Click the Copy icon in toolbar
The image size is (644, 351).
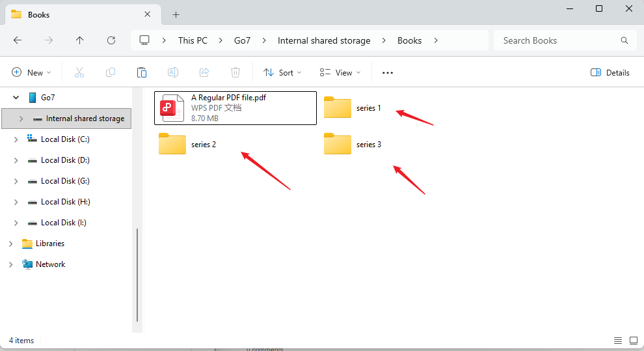[111, 73]
